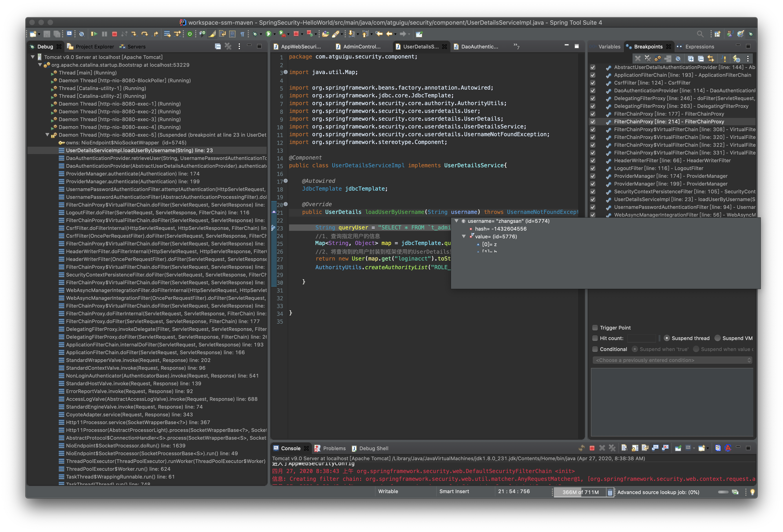The width and height of the screenshot is (783, 532).
Task: Collapse username variable in hover popup
Action: (x=456, y=221)
